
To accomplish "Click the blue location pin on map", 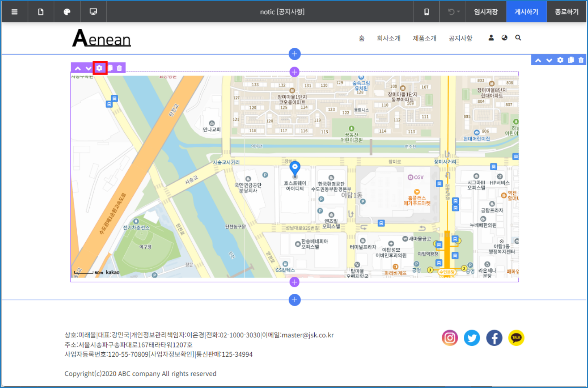I will (295, 168).
